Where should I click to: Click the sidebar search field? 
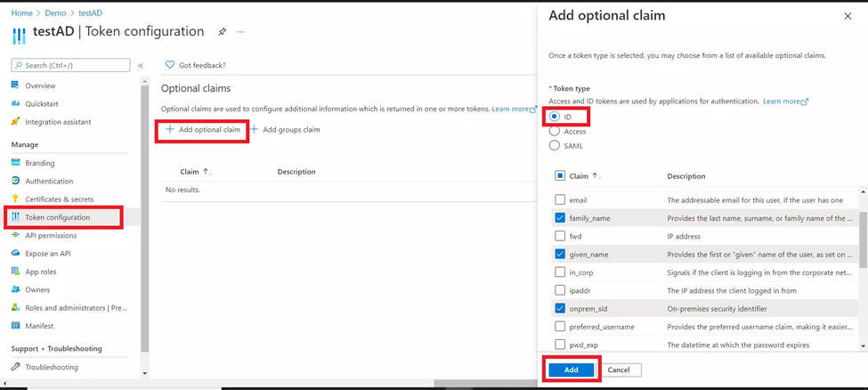71,65
